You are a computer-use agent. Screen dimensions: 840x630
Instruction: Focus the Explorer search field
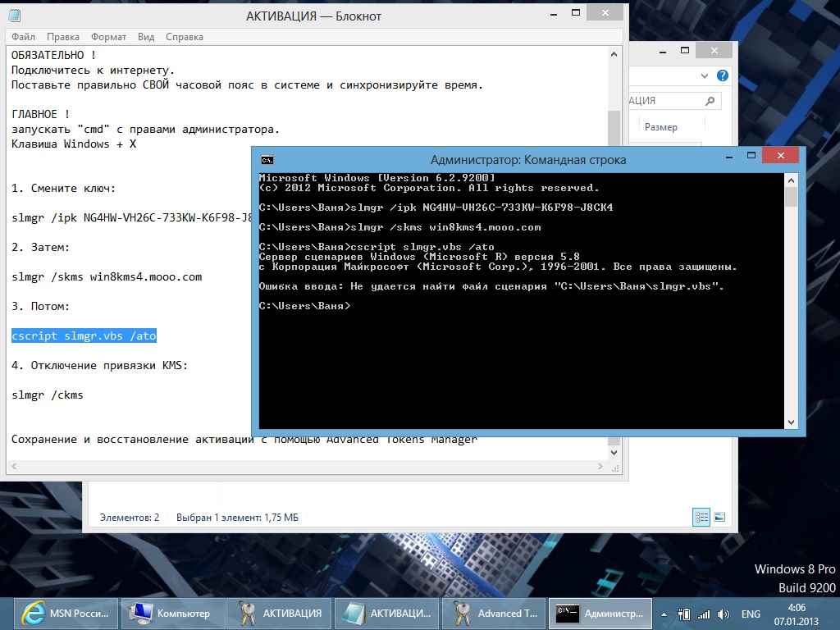(x=675, y=101)
